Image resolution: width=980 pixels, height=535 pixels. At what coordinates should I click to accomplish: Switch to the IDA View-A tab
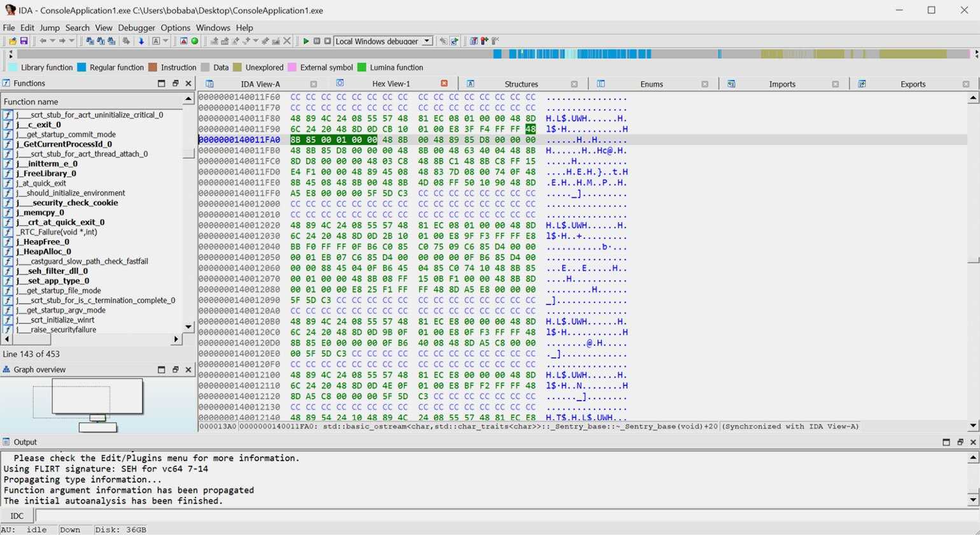[260, 84]
